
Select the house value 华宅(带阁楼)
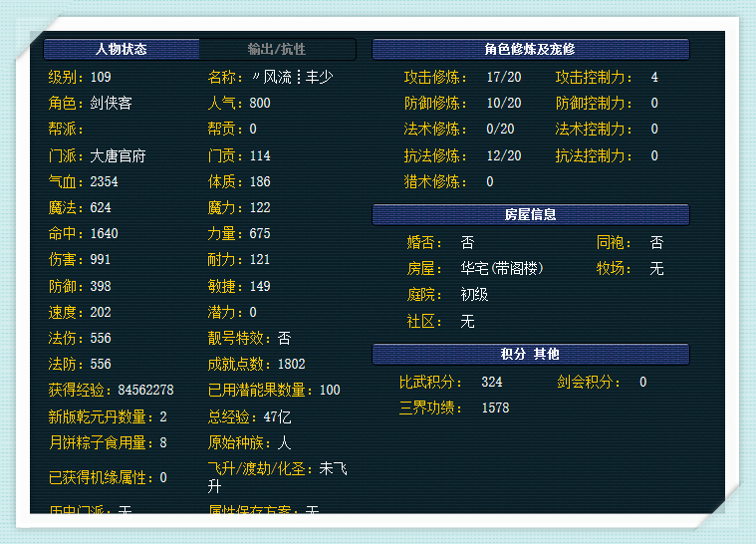[x=502, y=269]
